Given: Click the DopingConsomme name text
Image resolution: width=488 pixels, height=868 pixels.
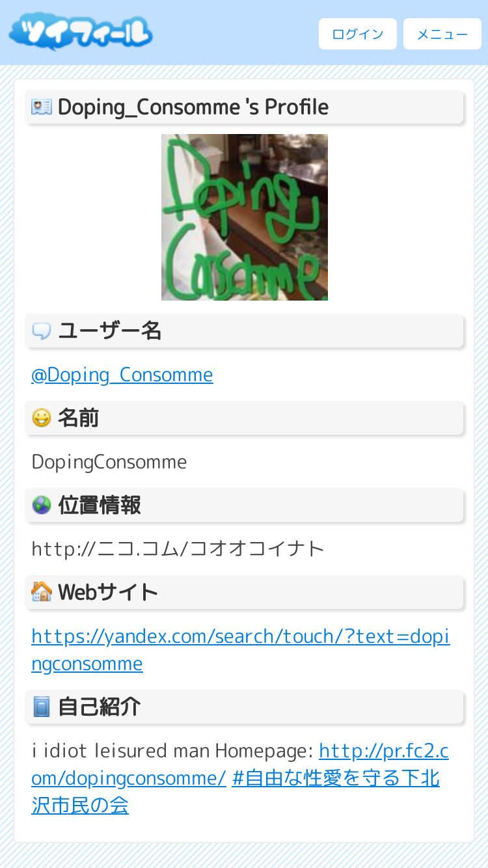Looking at the screenshot, I should click(109, 463).
